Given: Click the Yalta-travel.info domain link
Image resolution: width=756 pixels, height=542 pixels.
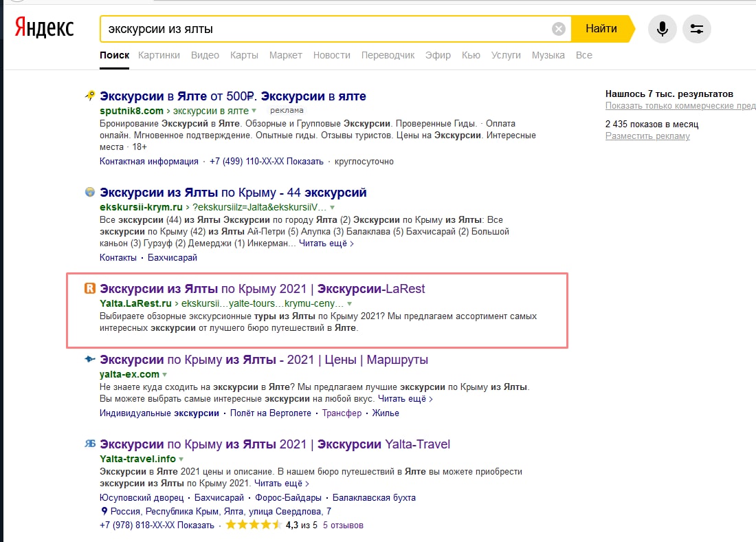Looking at the screenshot, I should (137, 459).
